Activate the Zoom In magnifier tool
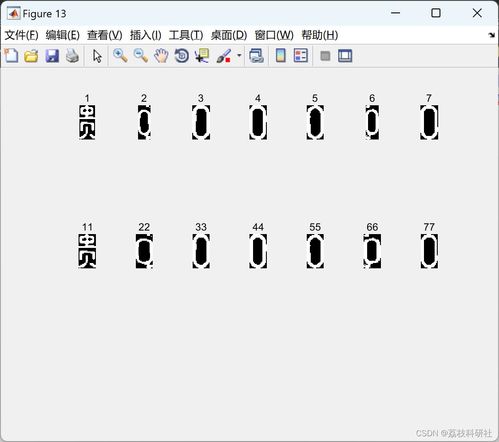This screenshot has height=442, width=499. pos(120,56)
